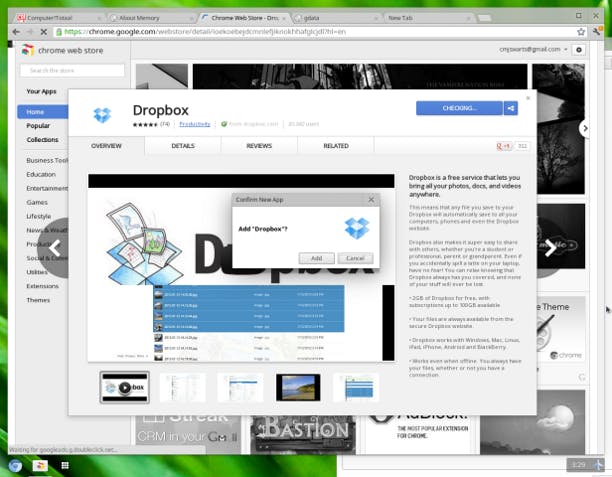Image resolution: width=612 pixels, height=477 pixels.
Task: Click the network status tray icon
Action: point(598,465)
